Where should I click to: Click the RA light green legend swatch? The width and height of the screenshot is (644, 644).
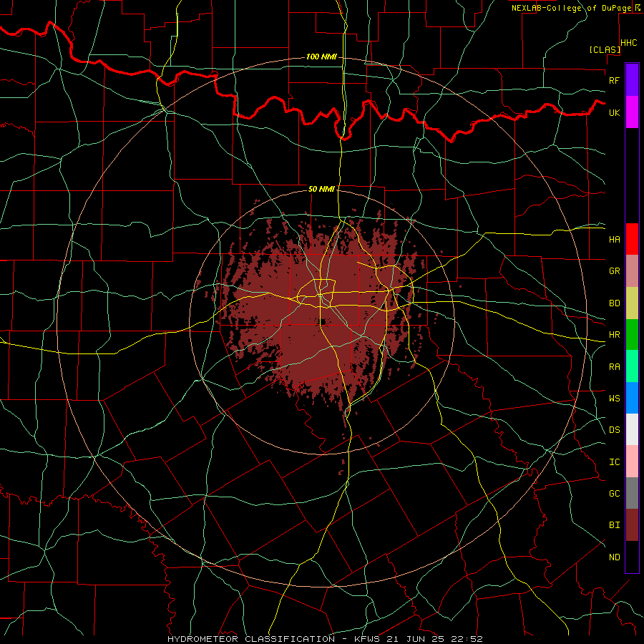(x=632, y=366)
